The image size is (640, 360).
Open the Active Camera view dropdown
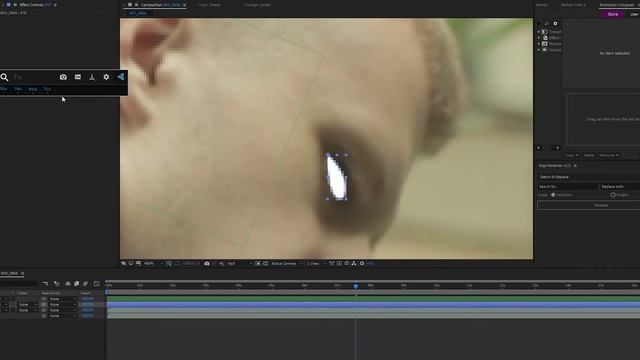[x=287, y=264]
